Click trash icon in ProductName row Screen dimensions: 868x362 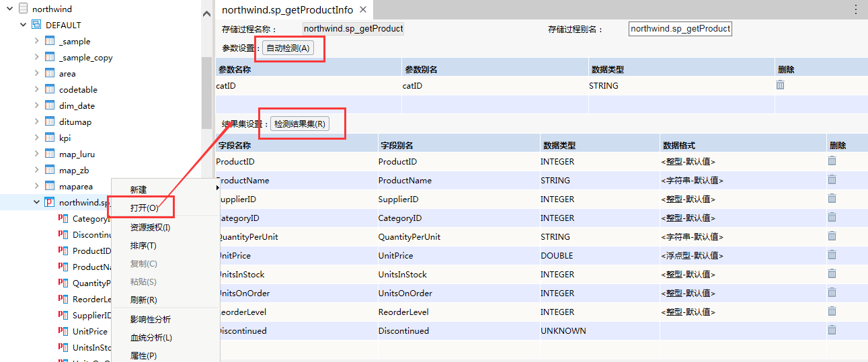point(832,180)
